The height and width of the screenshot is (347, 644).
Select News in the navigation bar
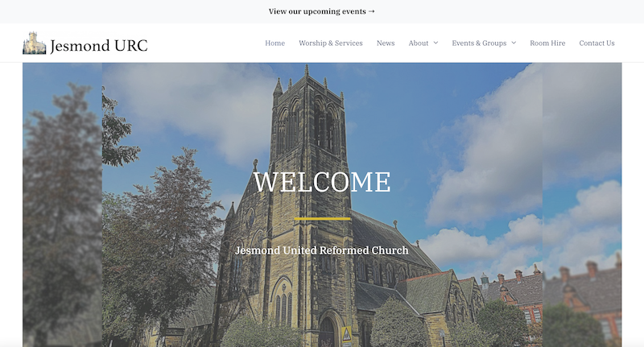(386, 43)
